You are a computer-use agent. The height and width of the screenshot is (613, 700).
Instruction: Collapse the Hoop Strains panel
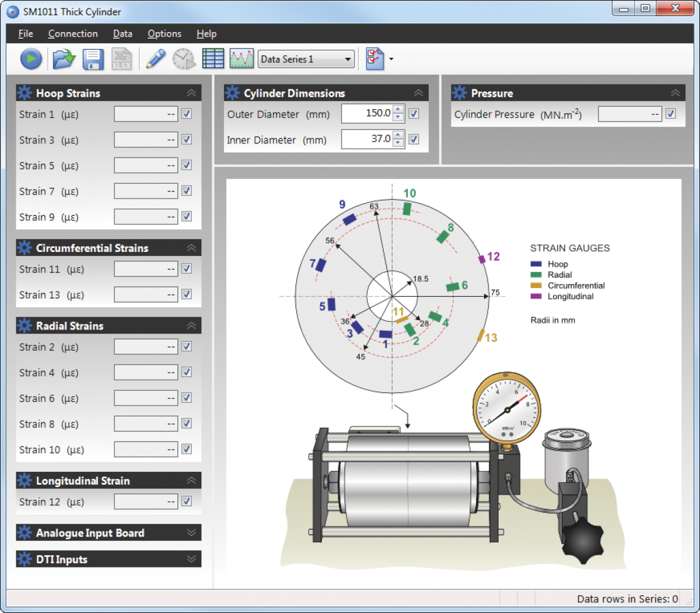tap(191, 93)
